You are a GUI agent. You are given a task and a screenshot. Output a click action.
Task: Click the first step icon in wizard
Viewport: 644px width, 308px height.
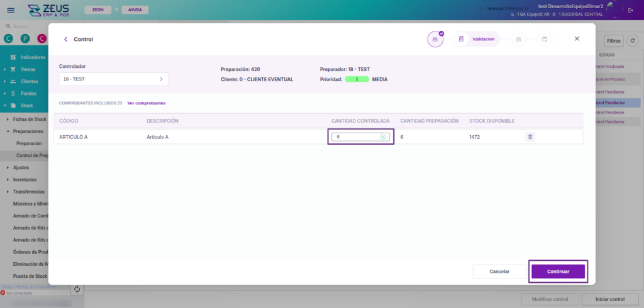point(435,39)
